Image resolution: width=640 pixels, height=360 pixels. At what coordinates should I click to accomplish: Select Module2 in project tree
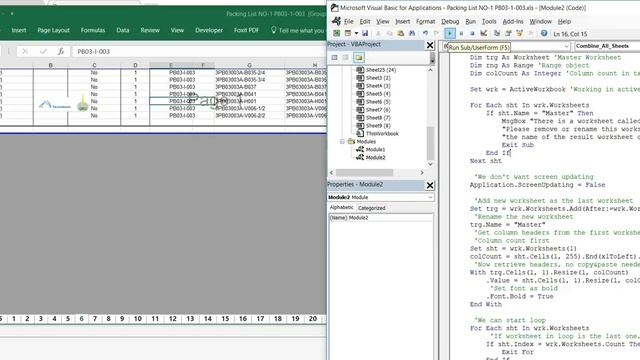pyautogui.click(x=375, y=158)
